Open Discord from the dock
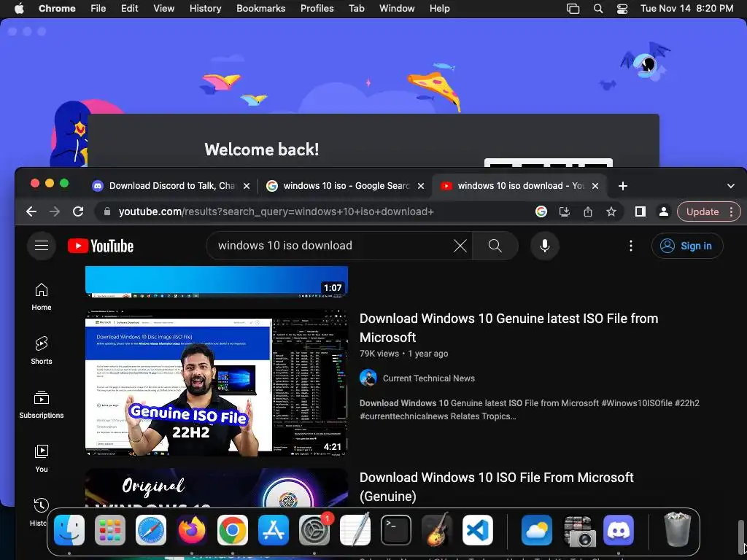Screen dimensions: 747x560 click(x=619, y=530)
